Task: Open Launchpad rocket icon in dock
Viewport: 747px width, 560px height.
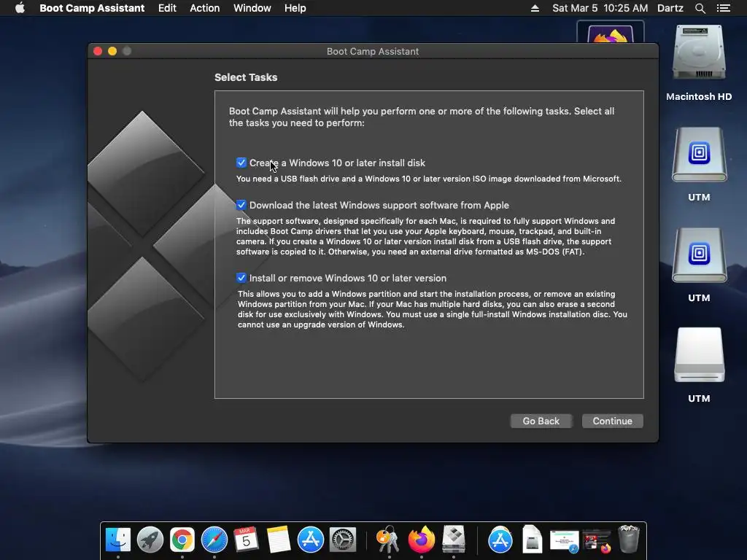Action: [x=150, y=540]
